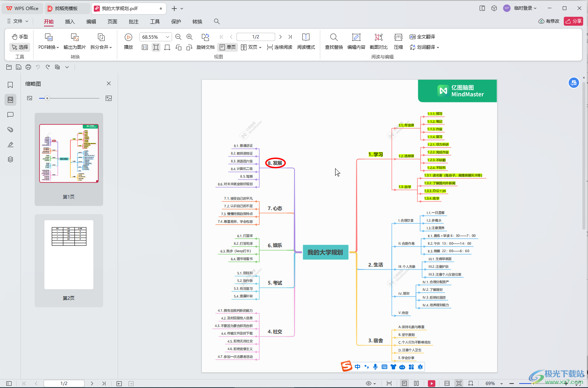Toggle 连续阅读 continuous reading
Screen dimensions: 588x388
point(280,47)
